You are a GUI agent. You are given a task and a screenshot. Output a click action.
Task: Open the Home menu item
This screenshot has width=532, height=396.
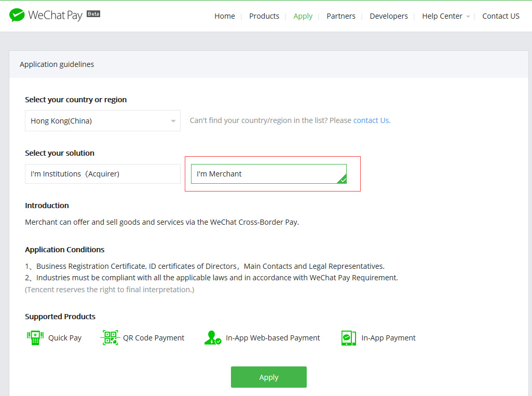[x=225, y=16]
